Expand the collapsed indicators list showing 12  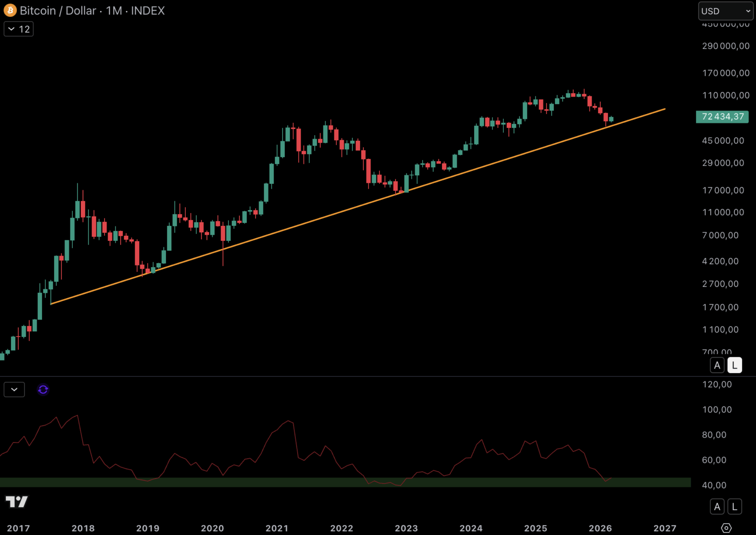click(19, 29)
